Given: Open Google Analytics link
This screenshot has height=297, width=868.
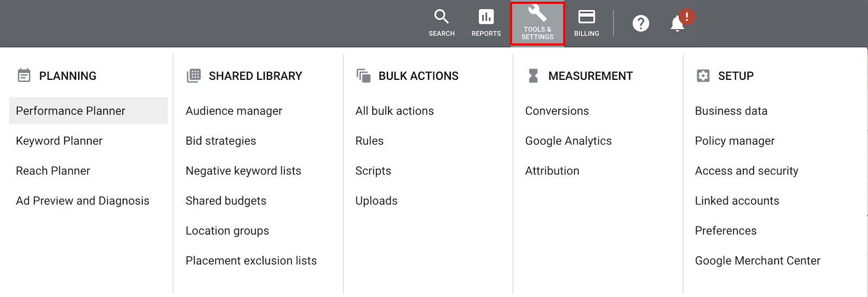Looking at the screenshot, I should point(569,141).
